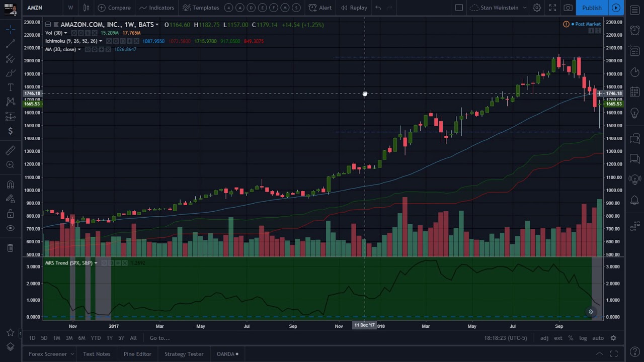Viewport: 644px width, 362px height.
Task: Open the hotlists flame icon panel
Action: pos(634,72)
